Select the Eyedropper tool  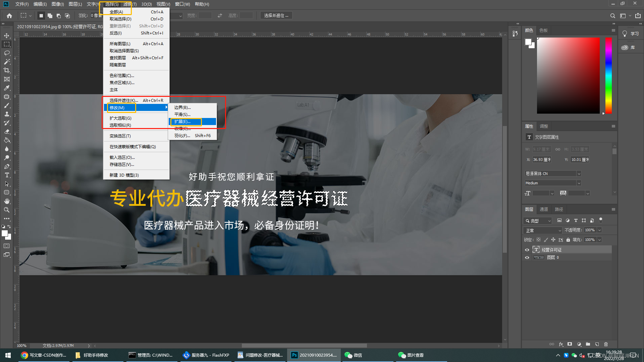[x=7, y=88]
